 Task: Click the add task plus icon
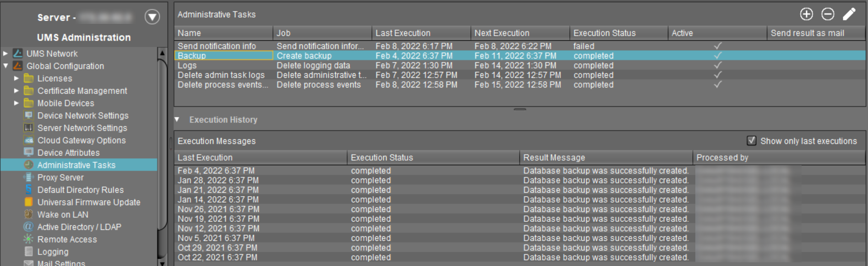tap(806, 14)
